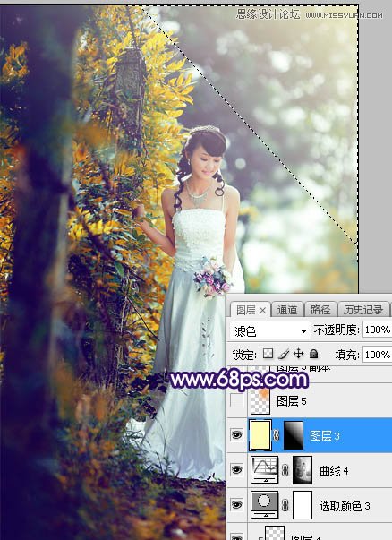392x540 pixels.
Task: Click the 填充 label
Action: [347, 355]
